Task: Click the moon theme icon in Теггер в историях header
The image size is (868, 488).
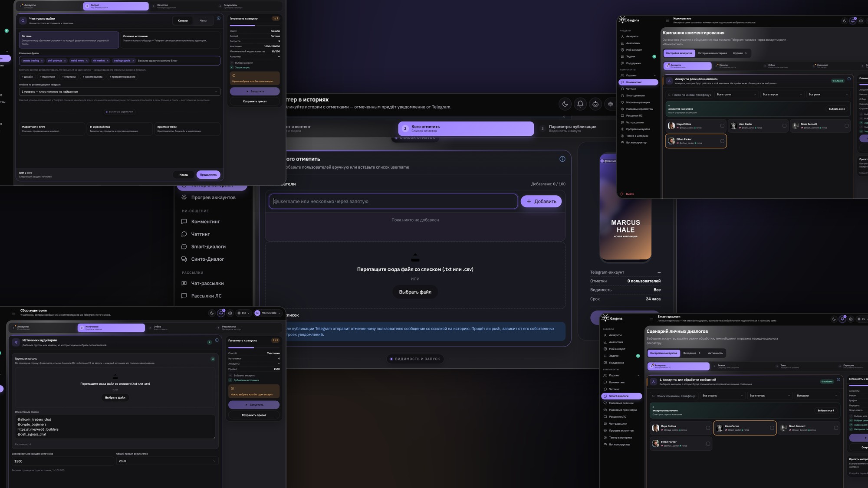Action: click(x=565, y=104)
